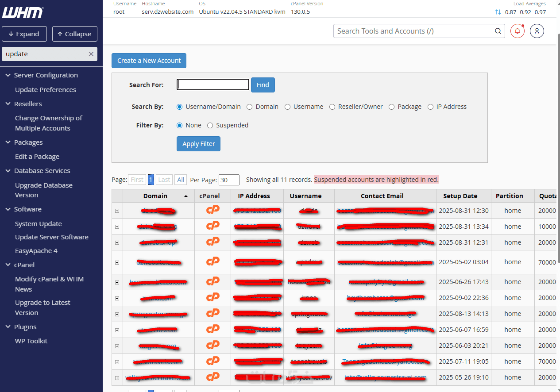Show All records pagination button

point(181,180)
